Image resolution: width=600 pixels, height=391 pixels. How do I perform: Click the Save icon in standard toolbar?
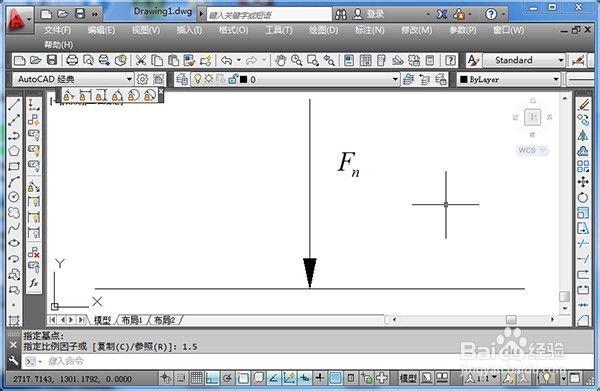52,60
